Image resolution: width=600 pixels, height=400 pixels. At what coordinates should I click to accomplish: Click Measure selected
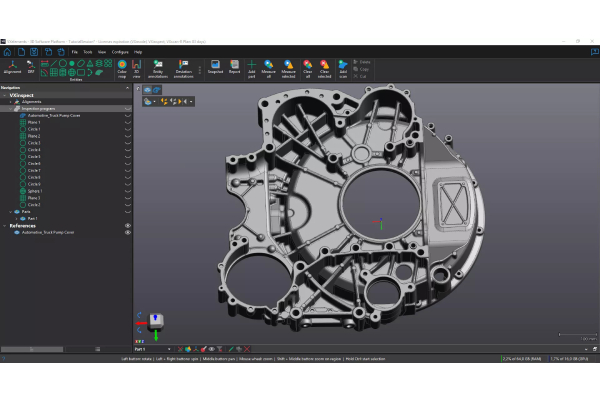tap(288, 69)
